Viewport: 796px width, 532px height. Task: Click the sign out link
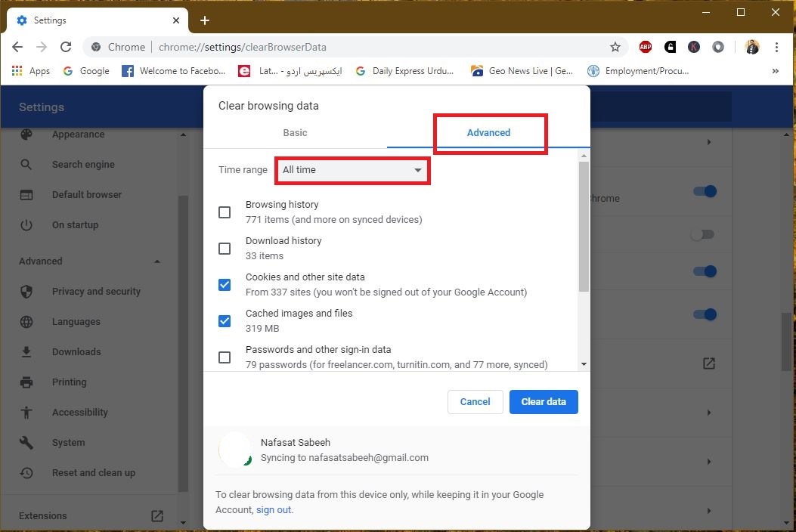click(x=274, y=509)
